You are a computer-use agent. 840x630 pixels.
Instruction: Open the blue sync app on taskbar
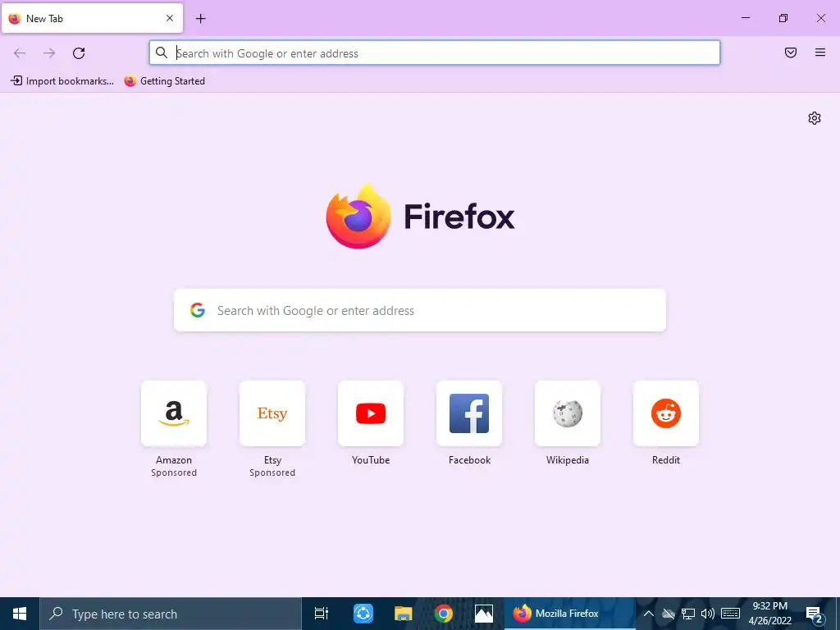pyautogui.click(x=363, y=614)
